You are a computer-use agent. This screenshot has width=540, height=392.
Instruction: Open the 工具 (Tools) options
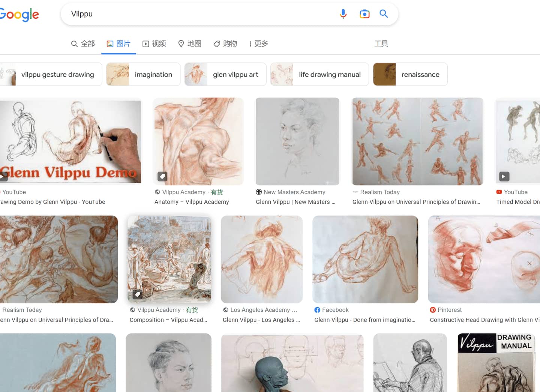click(381, 44)
